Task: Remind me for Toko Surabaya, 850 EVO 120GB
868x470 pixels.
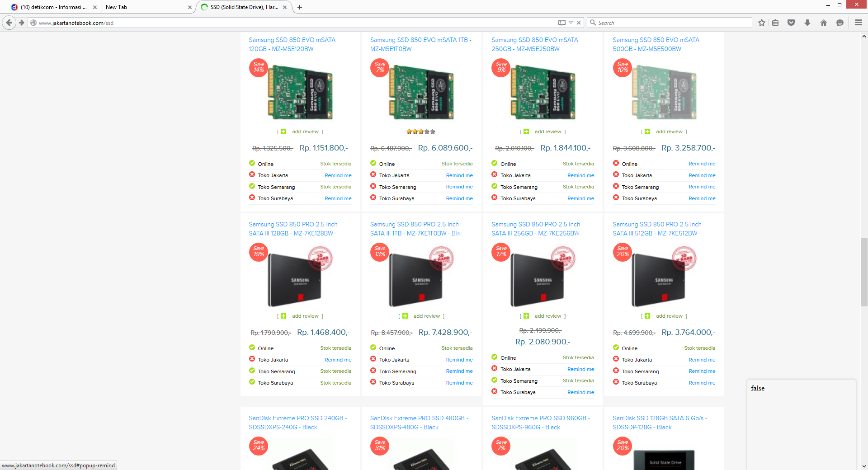Action: click(x=338, y=198)
